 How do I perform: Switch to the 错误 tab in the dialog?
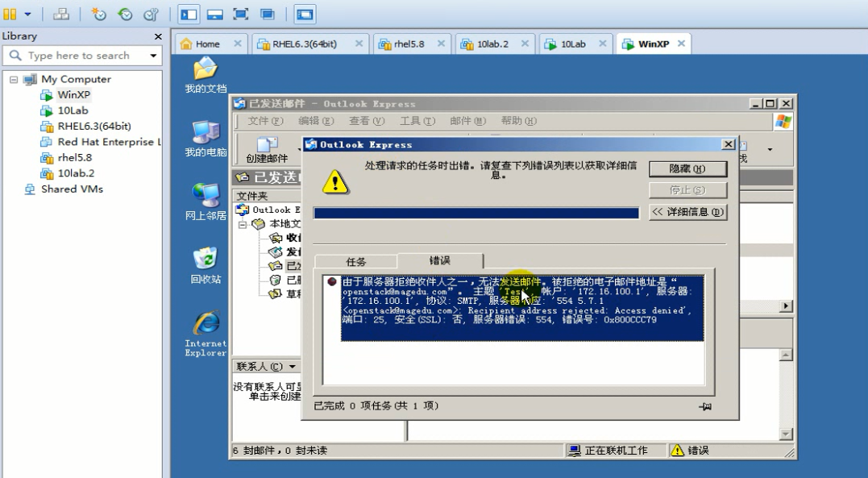(440, 260)
